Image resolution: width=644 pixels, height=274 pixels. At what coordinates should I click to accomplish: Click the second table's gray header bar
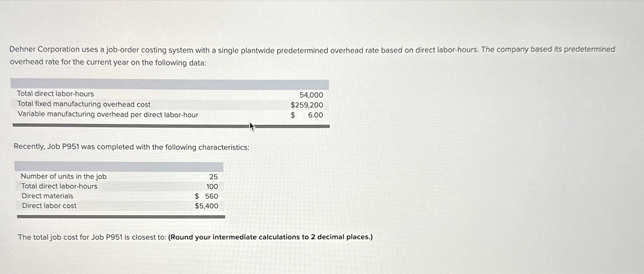tap(119, 167)
